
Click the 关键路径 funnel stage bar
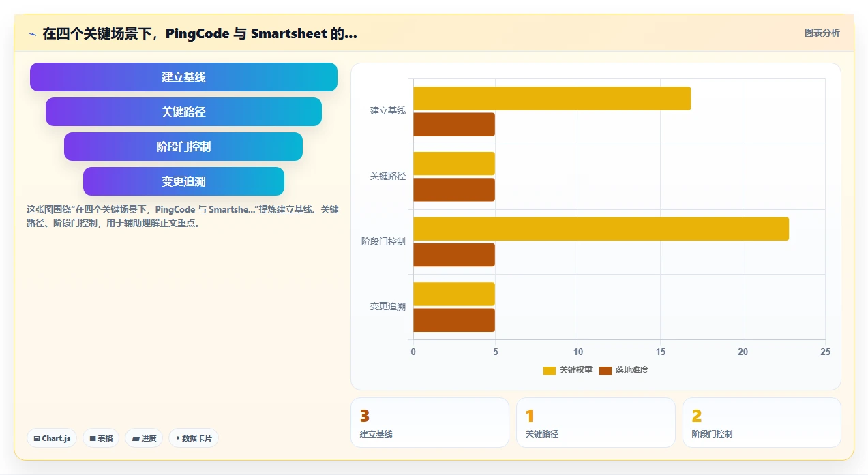(x=183, y=112)
